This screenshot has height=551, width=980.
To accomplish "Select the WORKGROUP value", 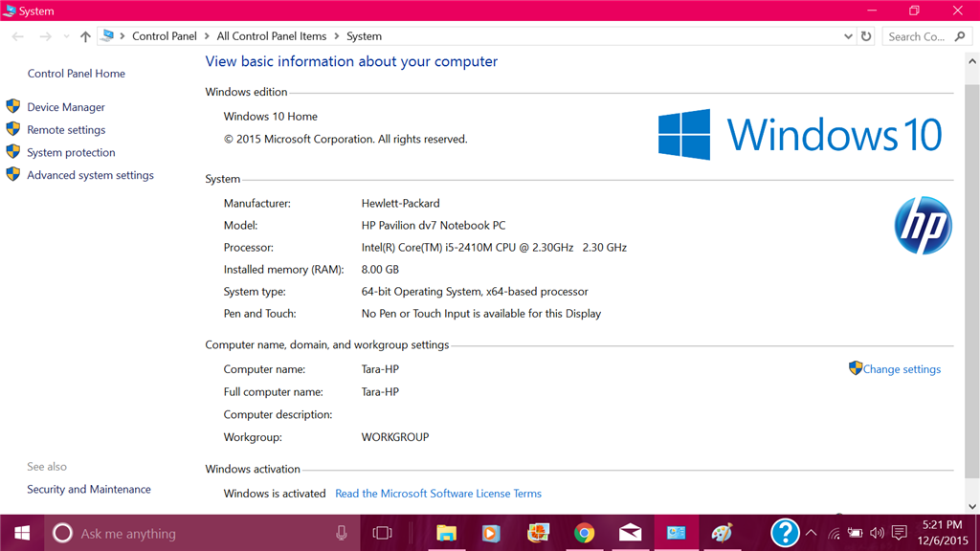I will (395, 437).
